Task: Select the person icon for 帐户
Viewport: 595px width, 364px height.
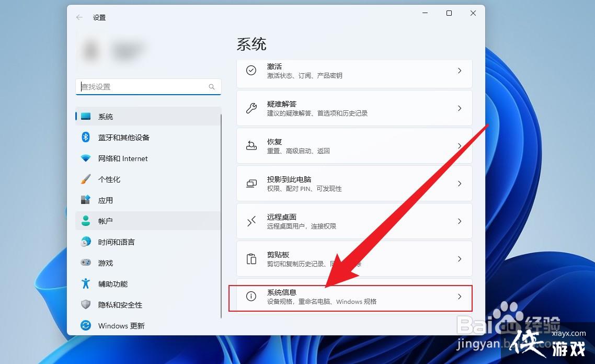Action: (x=85, y=221)
